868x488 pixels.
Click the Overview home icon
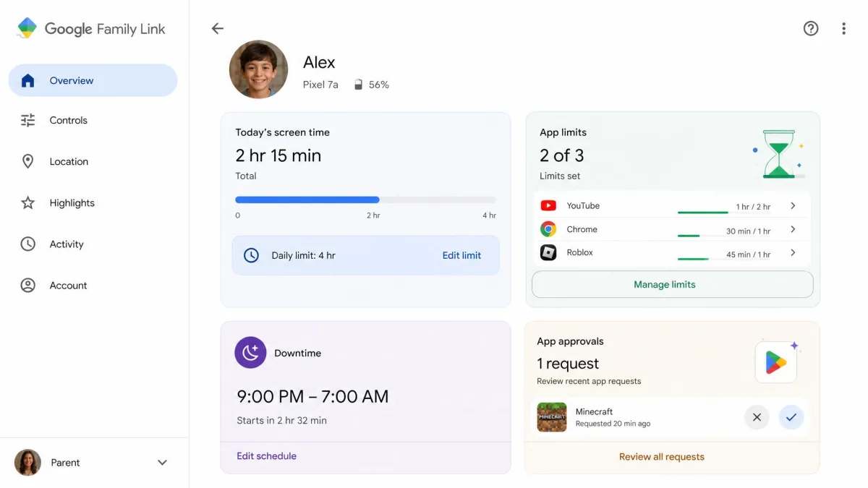[x=27, y=80]
